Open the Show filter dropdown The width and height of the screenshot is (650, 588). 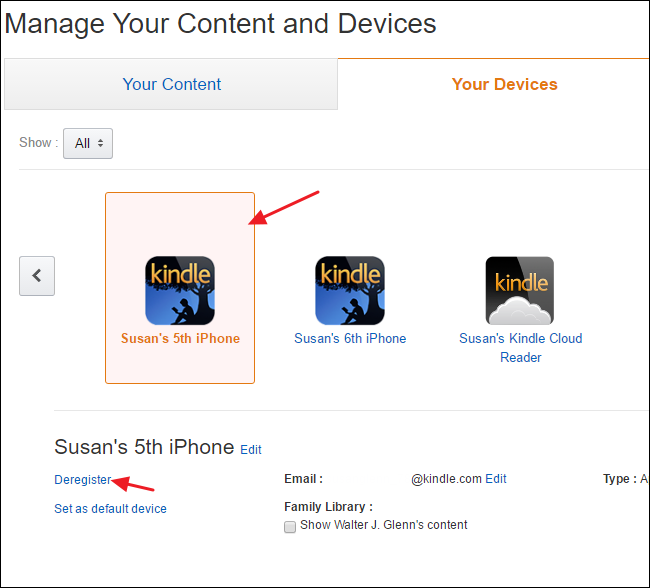(x=88, y=143)
